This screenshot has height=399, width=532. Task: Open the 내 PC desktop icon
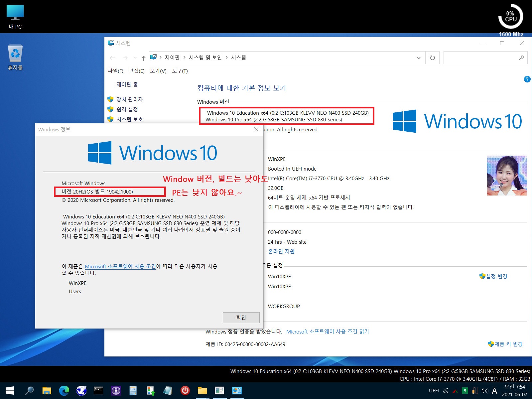15,17
